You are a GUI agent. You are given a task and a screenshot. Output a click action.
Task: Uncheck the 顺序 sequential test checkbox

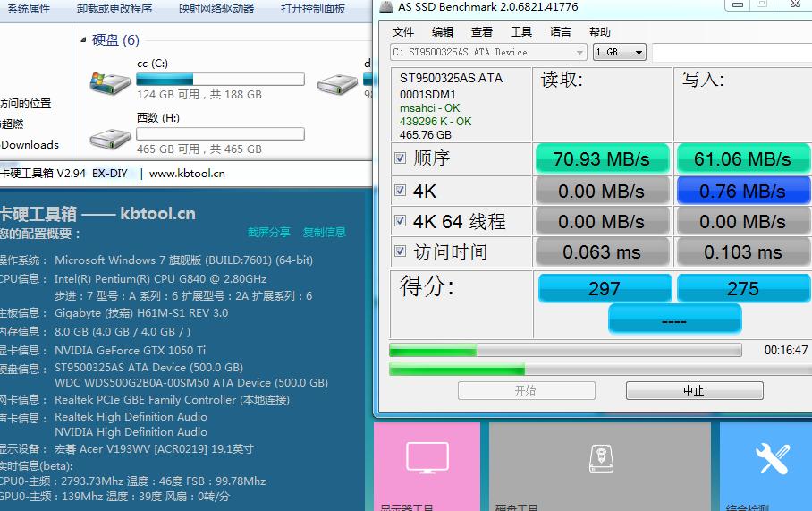[x=400, y=158]
